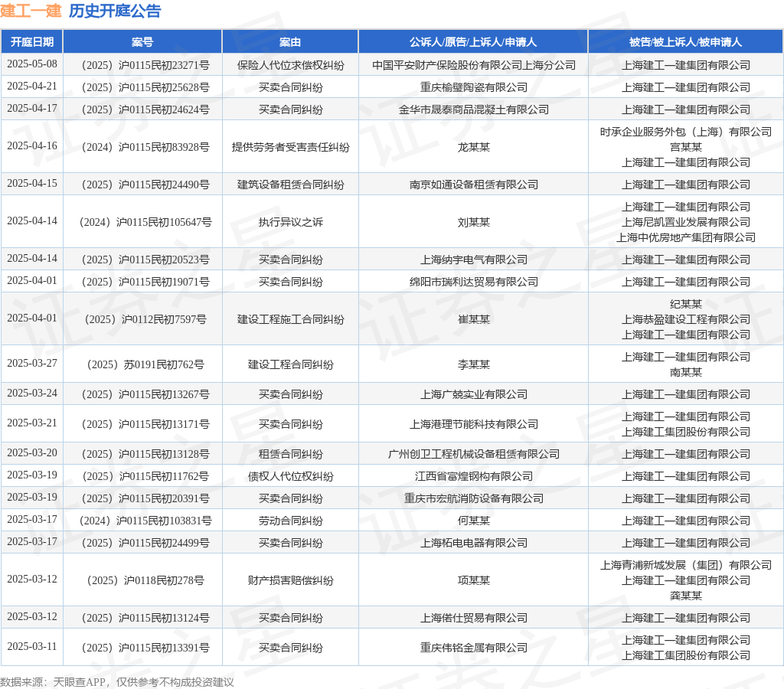The width and height of the screenshot is (784, 689).
Task: Click plaintiff 南京如通设备租赁有限公司
Action: [x=473, y=184]
